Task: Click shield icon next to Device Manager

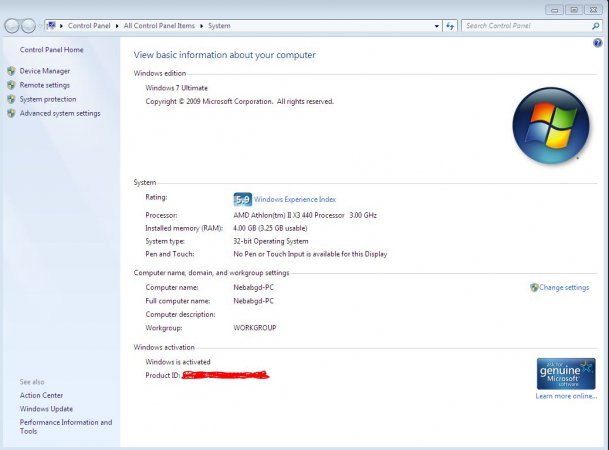Action: (x=11, y=71)
